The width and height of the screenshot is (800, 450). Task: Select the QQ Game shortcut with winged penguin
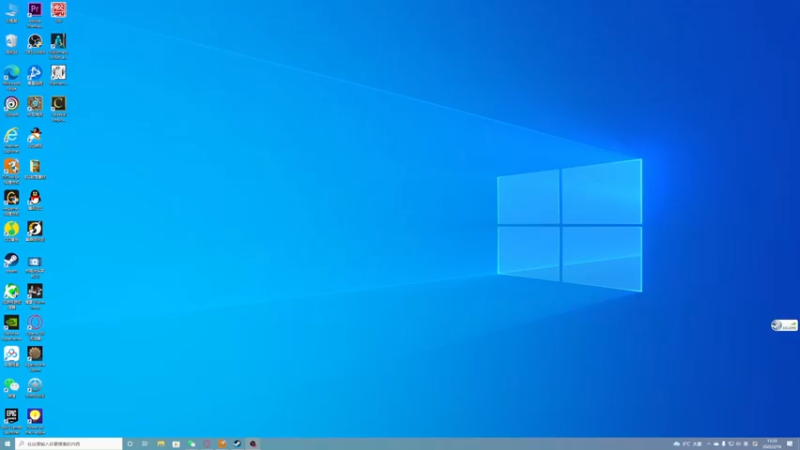[x=35, y=138]
